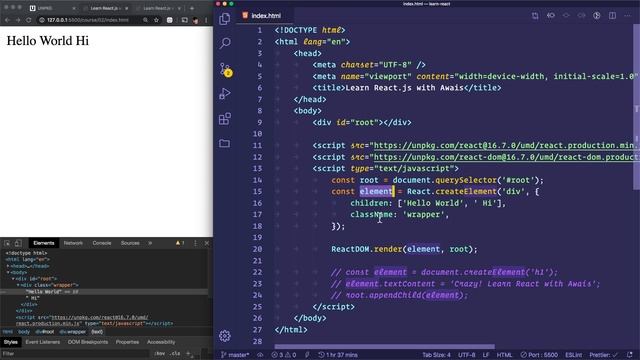Open a new Chrome tab

[x=192, y=8]
